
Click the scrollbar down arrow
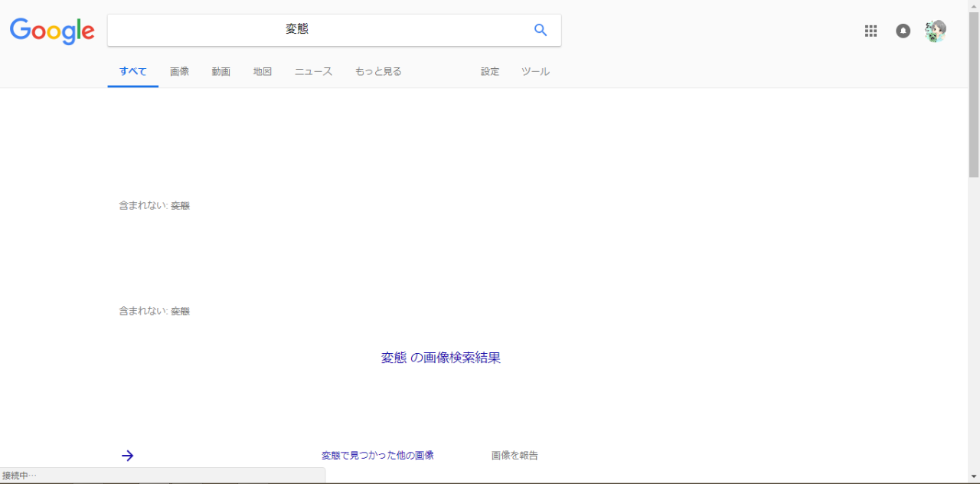pos(974,477)
